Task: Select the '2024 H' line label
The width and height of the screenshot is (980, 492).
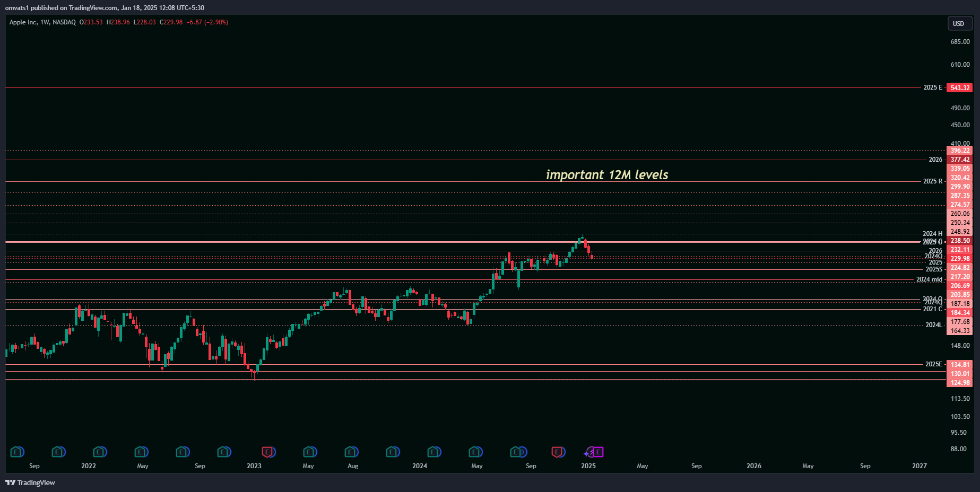Action: click(x=933, y=234)
